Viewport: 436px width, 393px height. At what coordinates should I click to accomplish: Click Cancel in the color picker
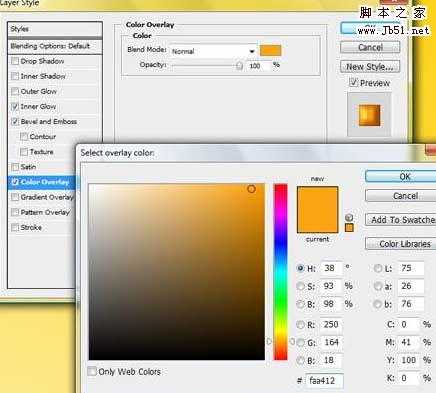(x=401, y=196)
